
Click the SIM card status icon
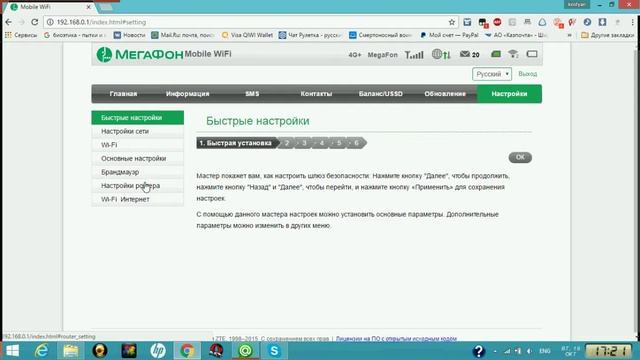click(x=496, y=54)
